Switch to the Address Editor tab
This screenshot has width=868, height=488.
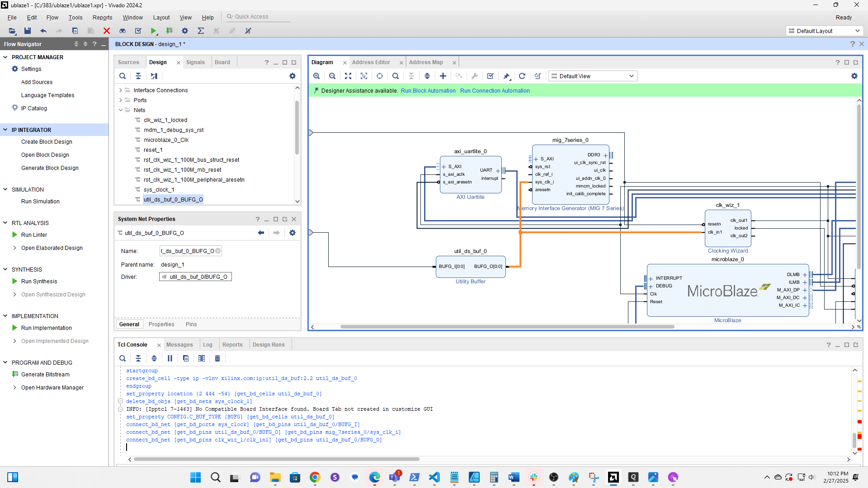[x=371, y=62]
